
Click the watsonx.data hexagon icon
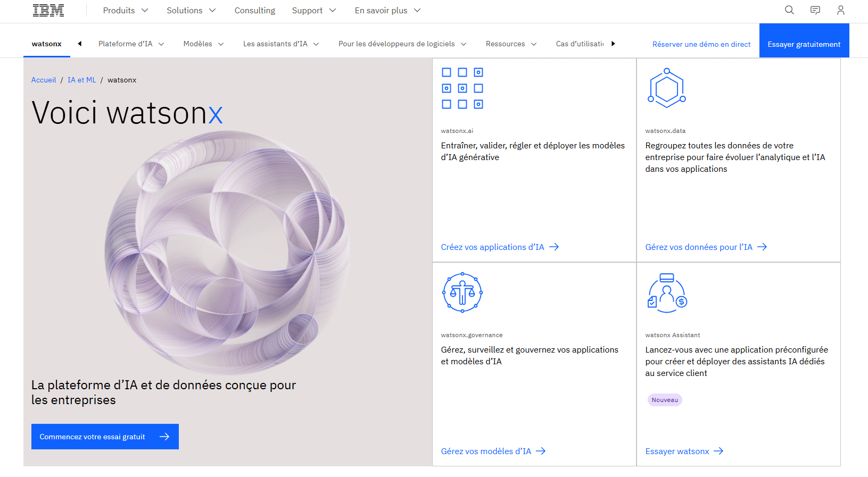[667, 88]
